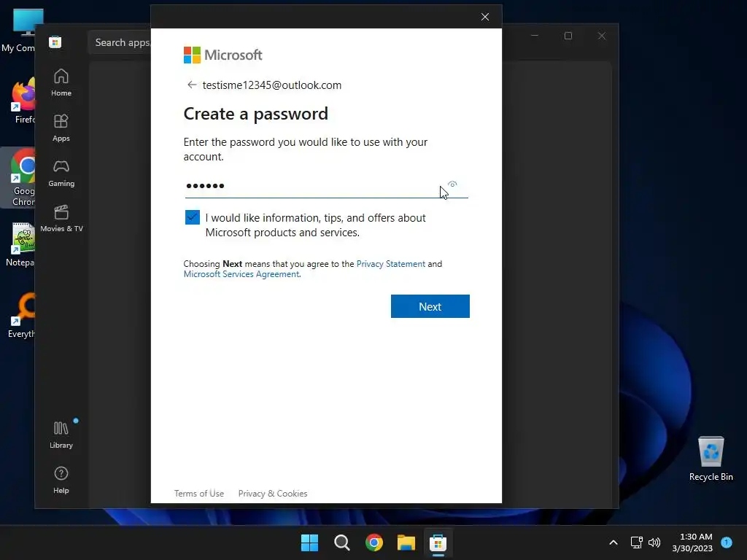This screenshot has height=560, width=747.
Task: Click Microsoft Store logo in title bar
Action: 55,42
